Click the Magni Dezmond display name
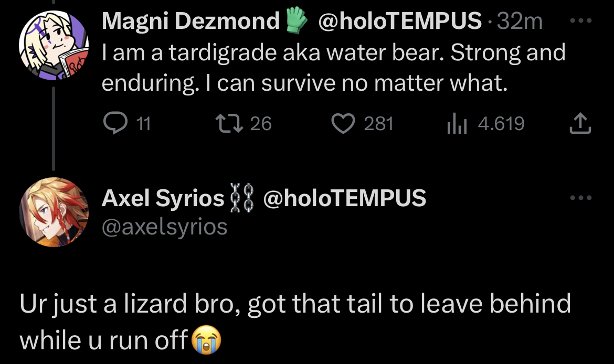This screenshot has width=614, height=364. (190, 22)
